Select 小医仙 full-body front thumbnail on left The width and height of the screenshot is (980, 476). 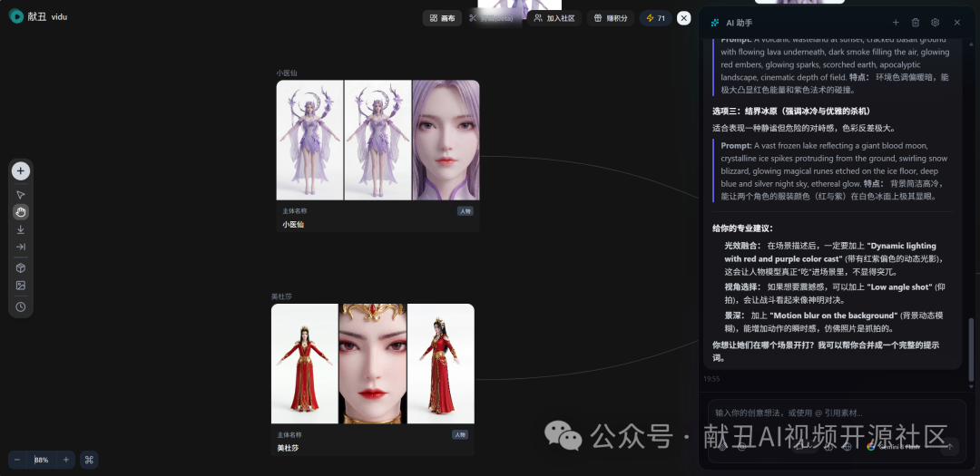pyautogui.click(x=310, y=140)
